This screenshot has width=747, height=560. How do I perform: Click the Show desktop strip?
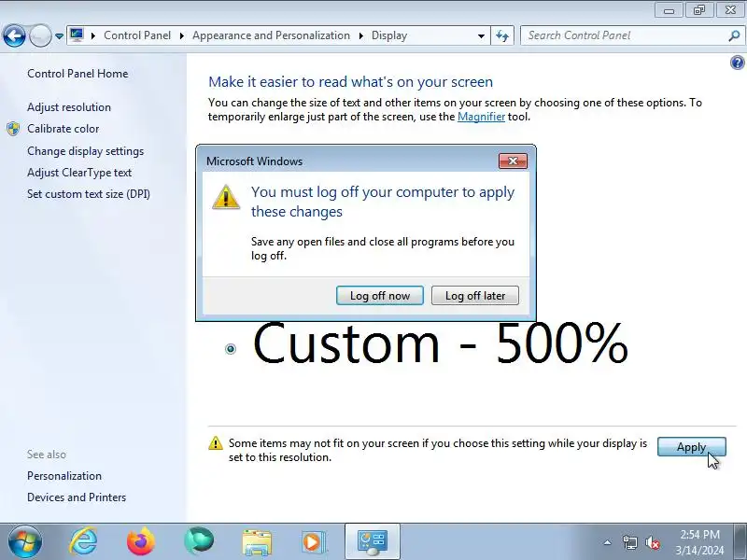pyautogui.click(x=740, y=542)
